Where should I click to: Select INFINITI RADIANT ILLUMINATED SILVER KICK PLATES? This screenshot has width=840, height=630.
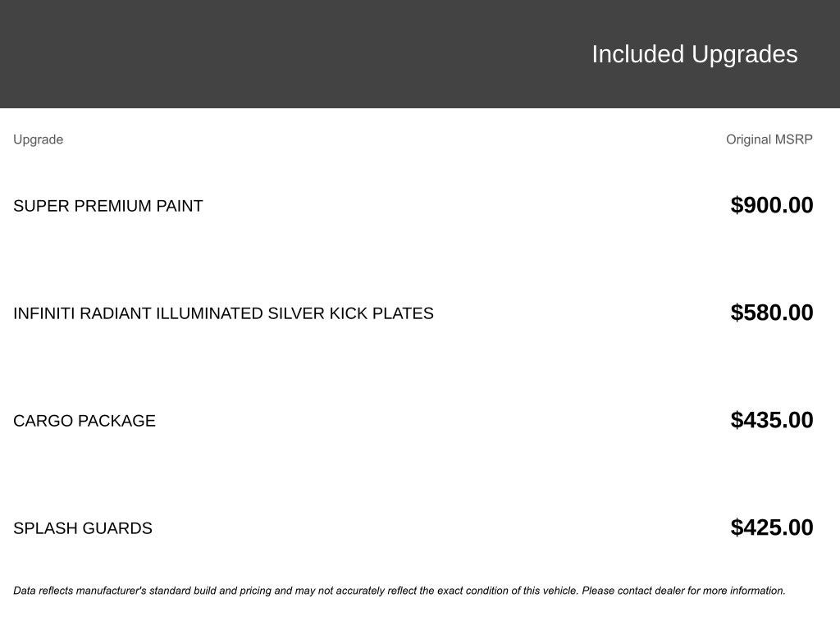223,313
